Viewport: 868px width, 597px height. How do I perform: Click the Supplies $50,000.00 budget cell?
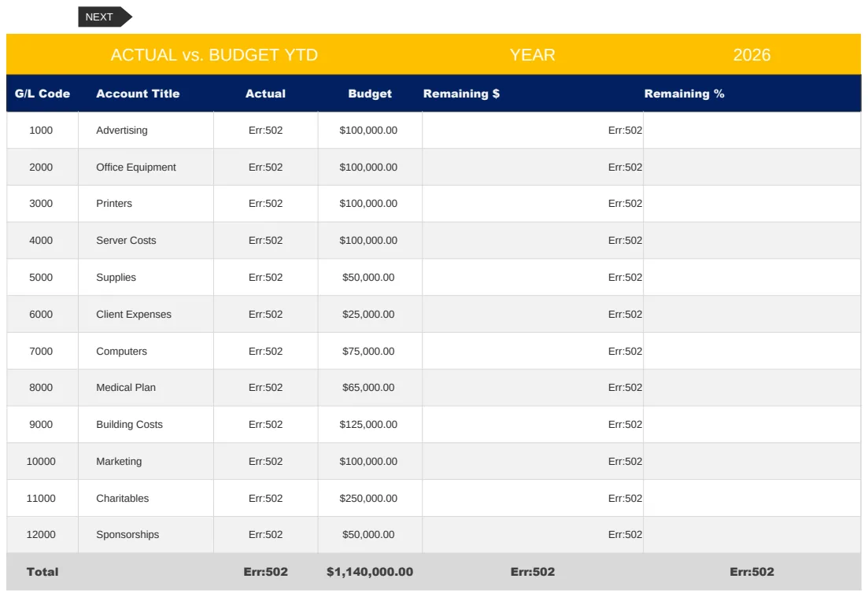[x=370, y=277]
